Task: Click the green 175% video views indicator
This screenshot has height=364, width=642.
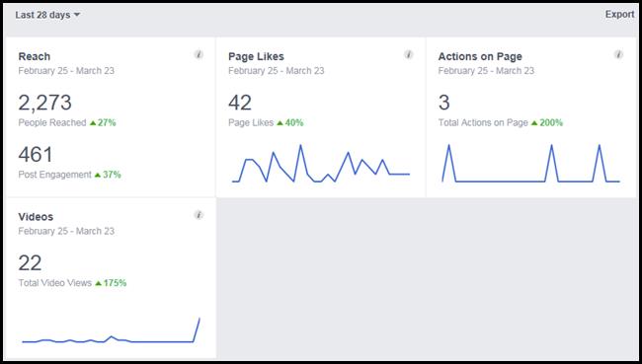Action: pos(111,283)
